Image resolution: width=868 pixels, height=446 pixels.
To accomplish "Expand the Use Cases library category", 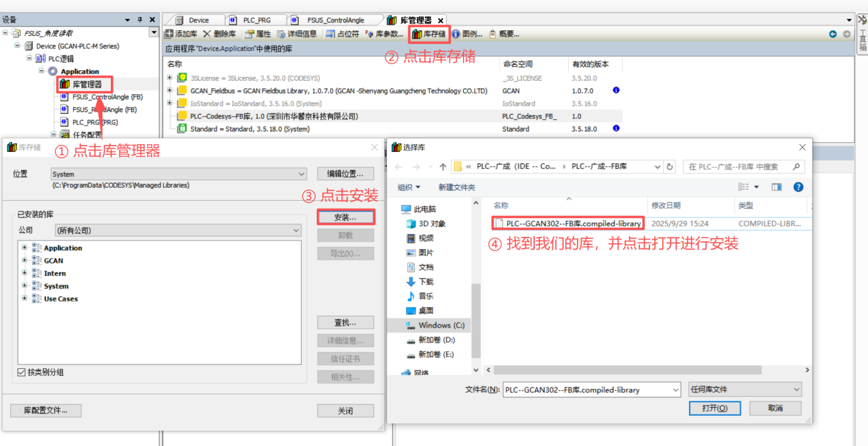I will [25, 299].
